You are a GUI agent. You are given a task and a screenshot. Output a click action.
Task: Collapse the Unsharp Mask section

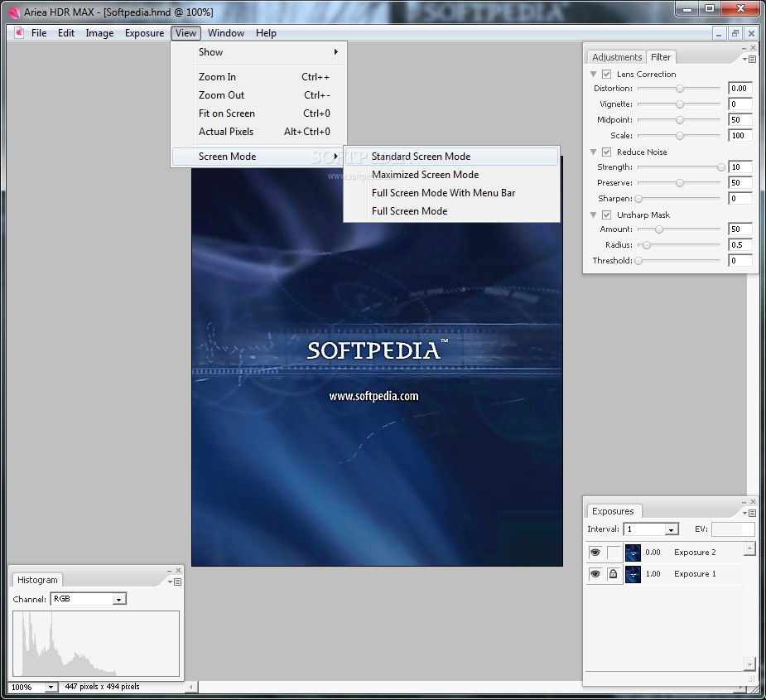[x=593, y=215]
